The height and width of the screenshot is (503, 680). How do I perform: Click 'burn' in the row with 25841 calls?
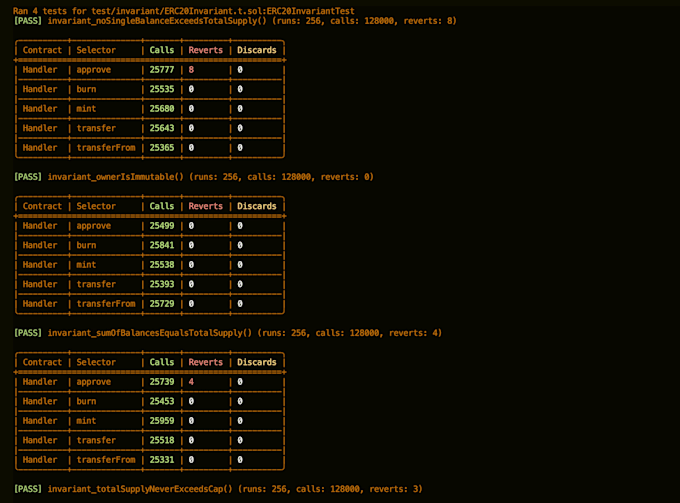tap(86, 245)
